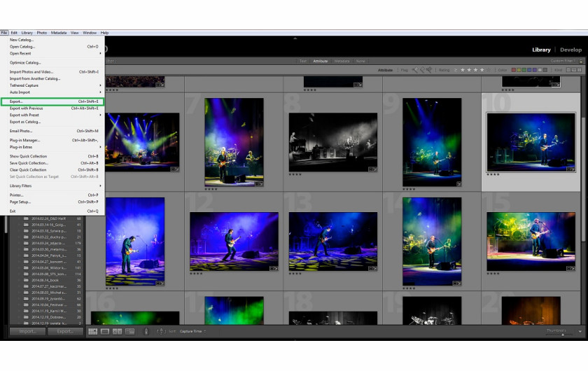Click badge icon on thumbnail 10
Screen dimensions: 588x371
coord(570,169)
